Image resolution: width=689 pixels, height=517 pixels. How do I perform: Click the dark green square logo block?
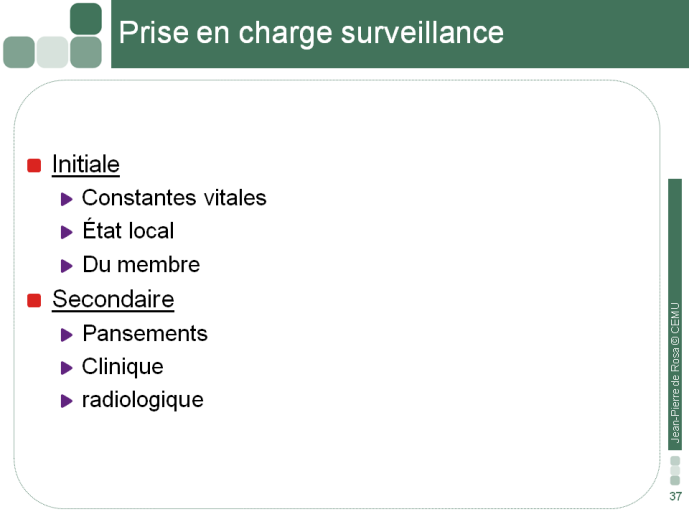coord(86,18)
